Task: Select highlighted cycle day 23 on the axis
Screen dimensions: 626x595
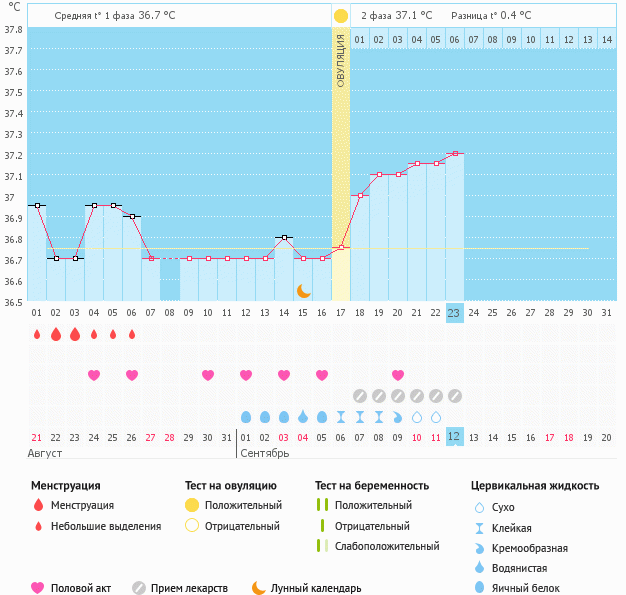Action: point(454,312)
